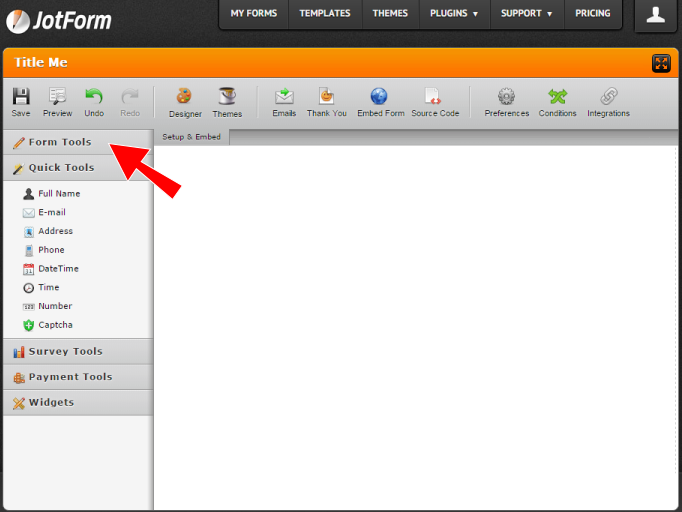The image size is (682, 512).
Task: Click the Title Me form title
Action: (x=41, y=63)
